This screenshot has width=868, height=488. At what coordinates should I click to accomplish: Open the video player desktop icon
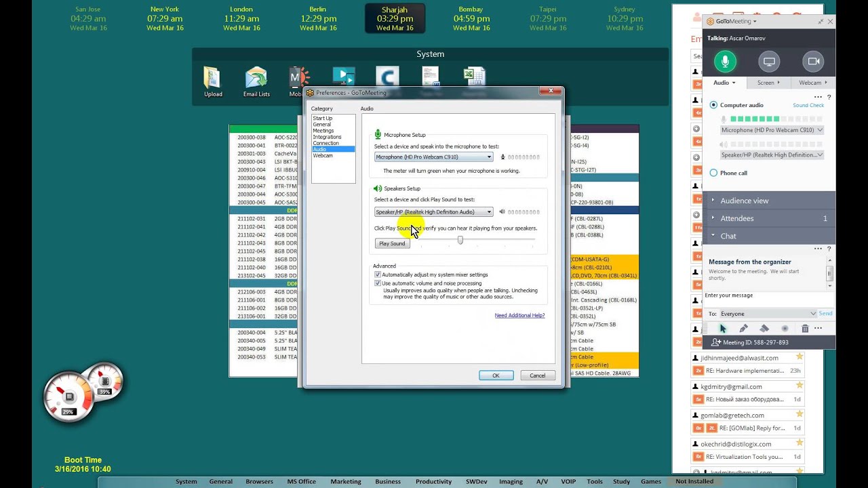(x=344, y=77)
